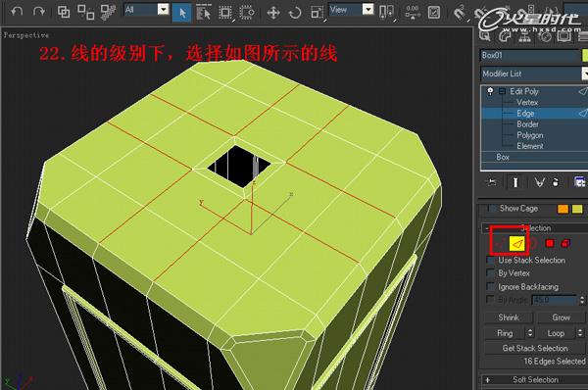Screen dimensions: 588x390
Task: Click the Loop button
Action: (x=556, y=333)
